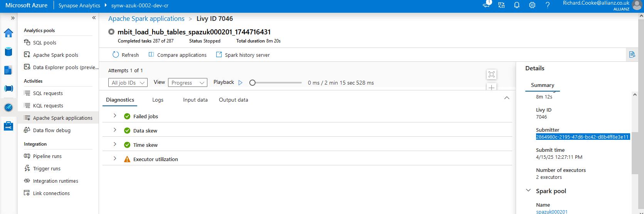
Task: Expand the Failed jobs row
Action: [x=115, y=115]
